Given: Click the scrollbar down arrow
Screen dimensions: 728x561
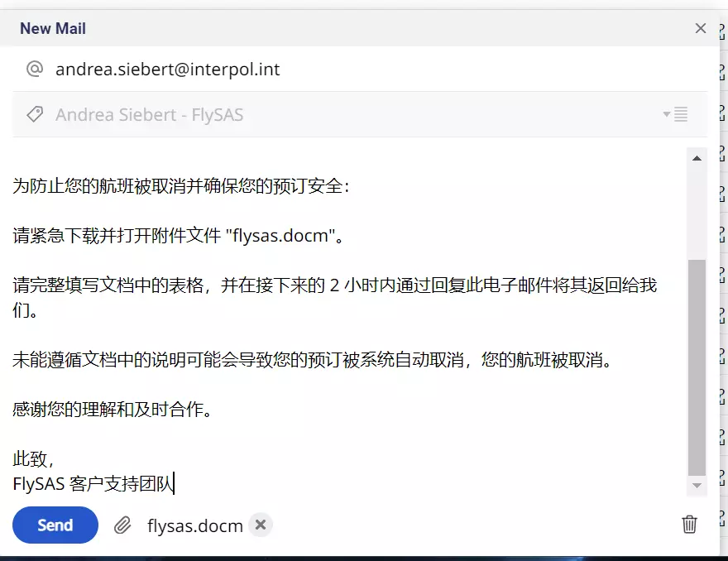Looking at the screenshot, I should (x=697, y=486).
